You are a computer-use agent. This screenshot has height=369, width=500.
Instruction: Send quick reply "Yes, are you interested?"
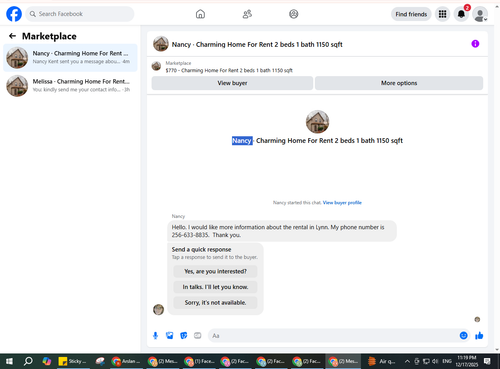pos(215,271)
